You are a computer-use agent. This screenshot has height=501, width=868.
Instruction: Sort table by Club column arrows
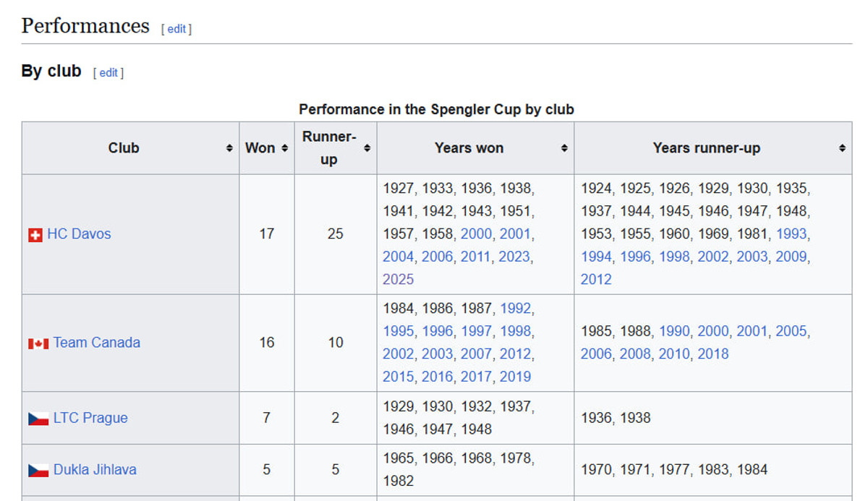pyautogui.click(x=229, y=148)
